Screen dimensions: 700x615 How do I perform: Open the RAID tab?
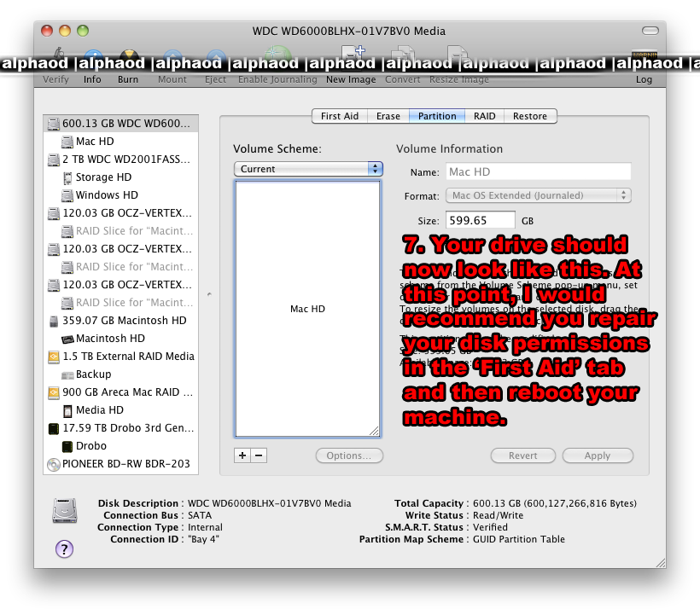point(484,116)
